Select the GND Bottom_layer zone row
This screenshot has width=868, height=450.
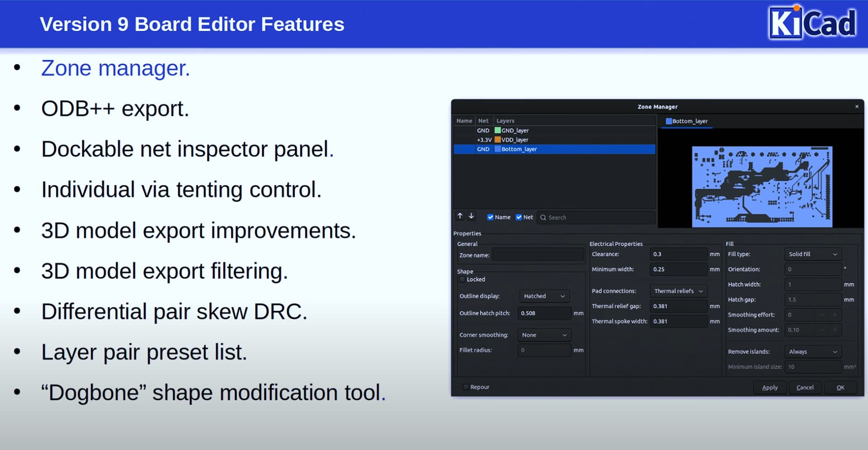[554, 149]
